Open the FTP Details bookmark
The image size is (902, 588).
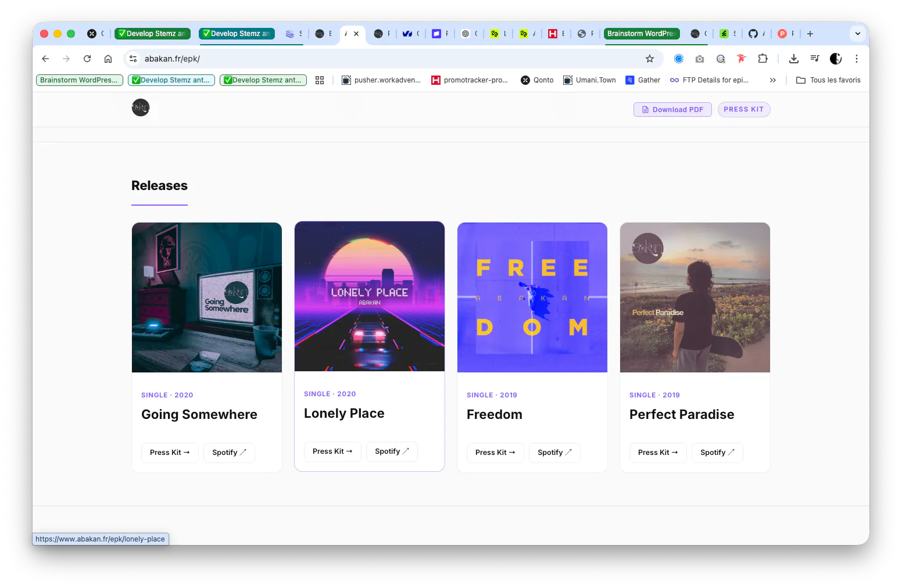click(x=709, y=80)
